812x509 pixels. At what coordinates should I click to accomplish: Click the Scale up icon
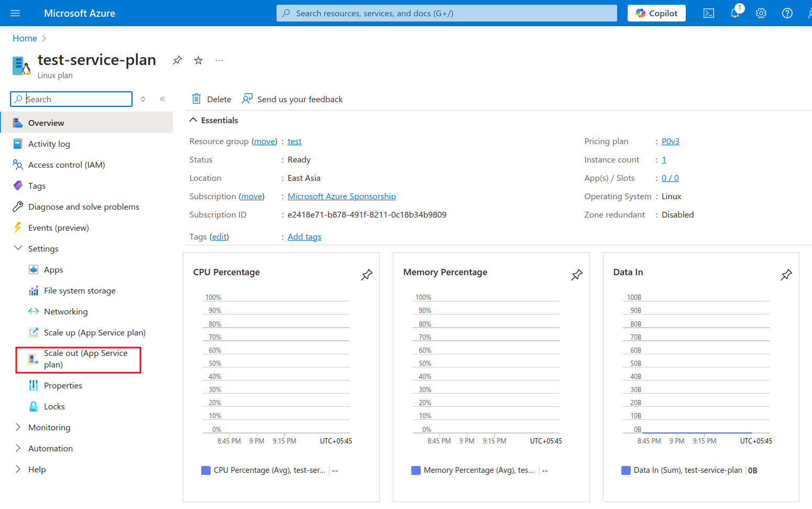click(34, 332)
